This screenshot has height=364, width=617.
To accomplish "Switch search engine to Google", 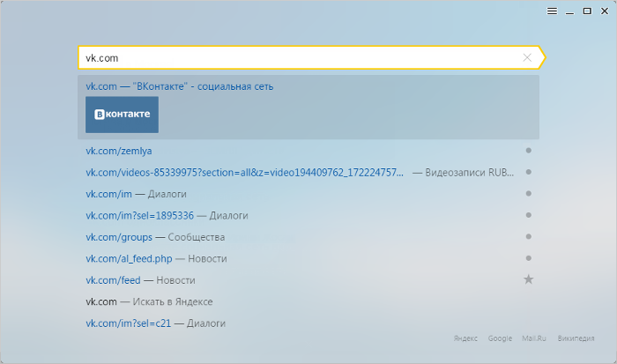I will 500,338.
